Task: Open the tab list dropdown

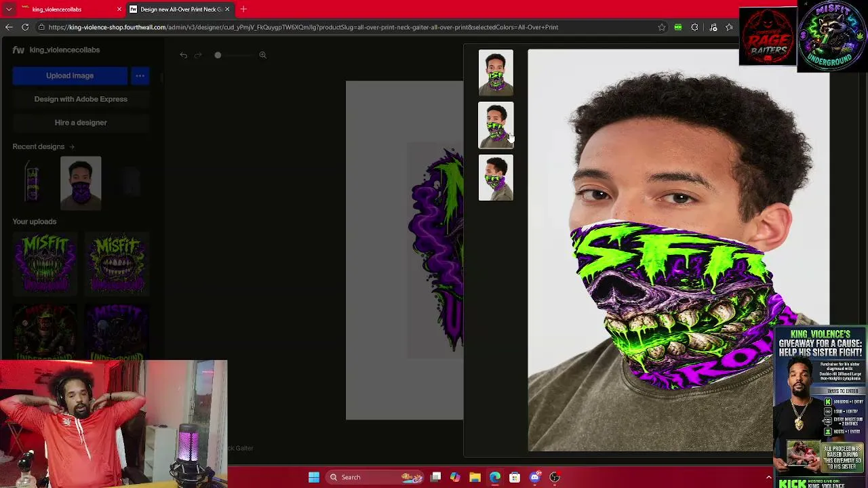Action: [9, 9]
